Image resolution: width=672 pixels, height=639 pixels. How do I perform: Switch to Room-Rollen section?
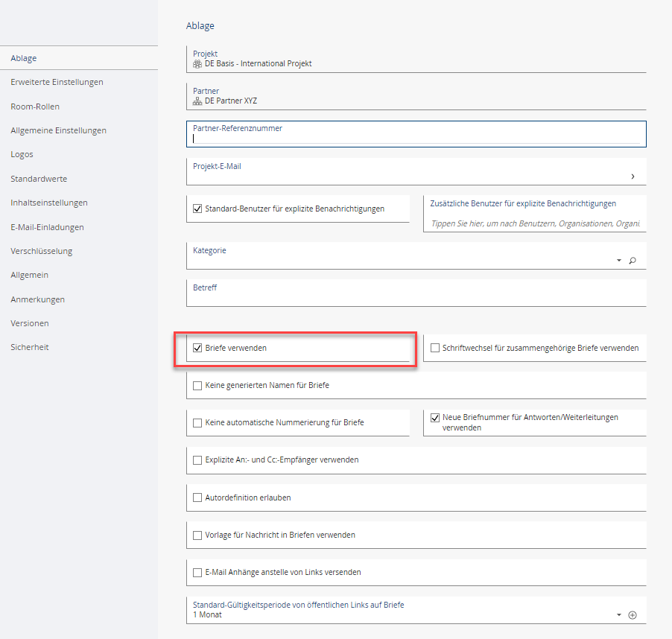[35, 106]
